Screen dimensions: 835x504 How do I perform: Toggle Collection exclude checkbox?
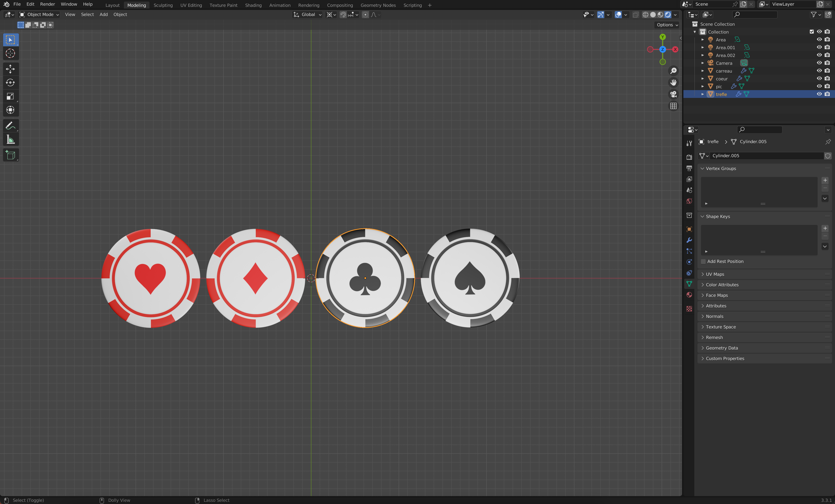[x=812, y=32]
